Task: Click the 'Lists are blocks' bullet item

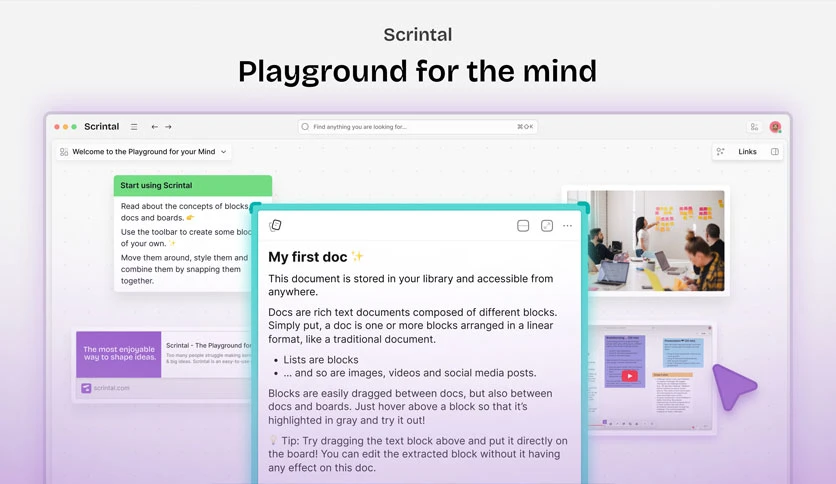Action: tap(320, 360)
